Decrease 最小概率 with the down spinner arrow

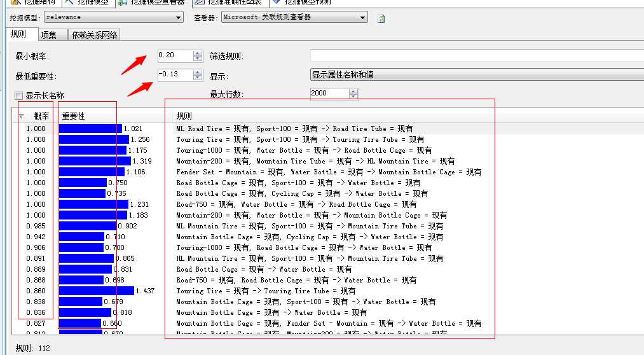pyautogui.click(x=198, y=59)
